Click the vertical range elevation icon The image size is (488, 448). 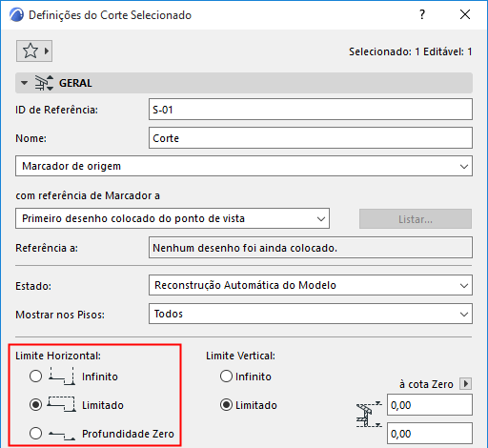tap(369, 415)
